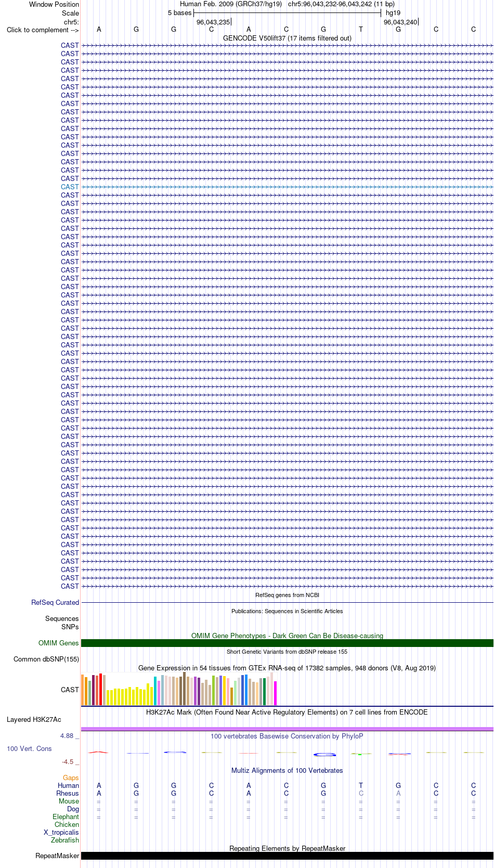This screenshot has height=868, width=494.
Task: Click the SNPs label of Publications track
Action: coord(70,627)
